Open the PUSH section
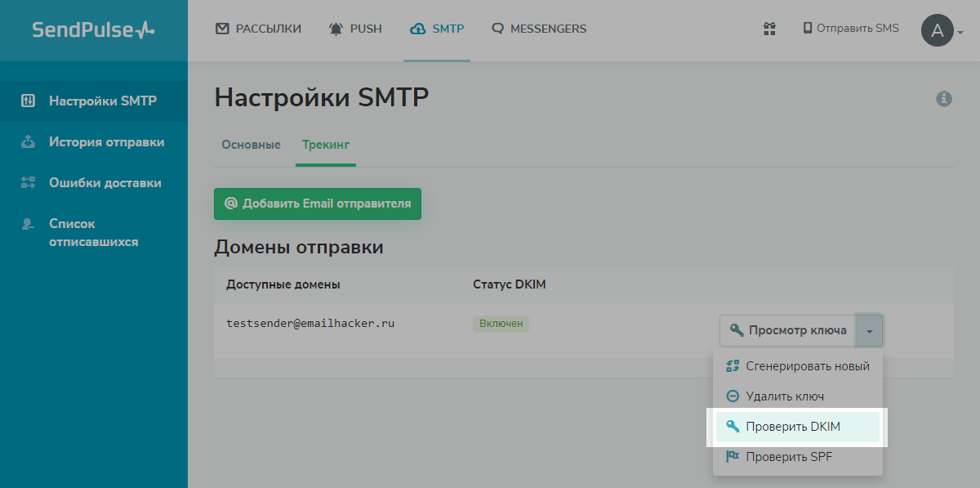Screen dimensions: 980x488 355,29
